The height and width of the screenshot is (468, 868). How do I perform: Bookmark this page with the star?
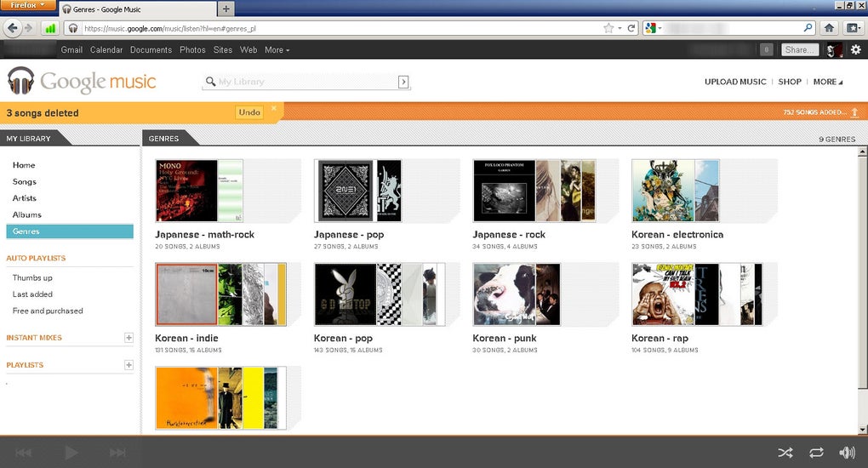point(608,28)
